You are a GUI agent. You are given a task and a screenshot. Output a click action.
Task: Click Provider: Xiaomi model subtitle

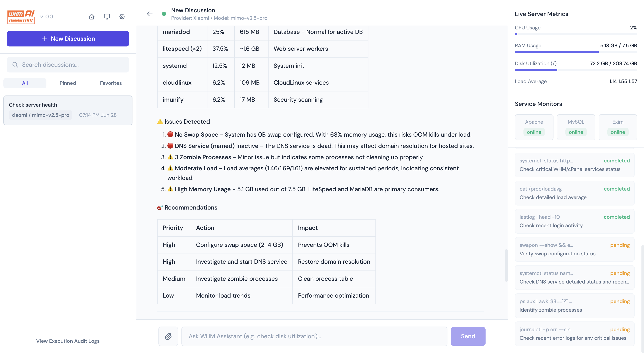click(219, 18)
